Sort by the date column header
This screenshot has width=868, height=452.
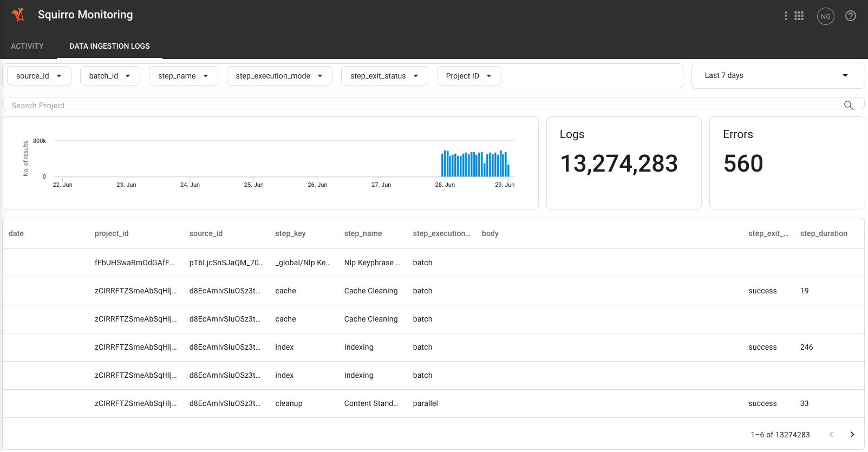(x=16, y=233)
